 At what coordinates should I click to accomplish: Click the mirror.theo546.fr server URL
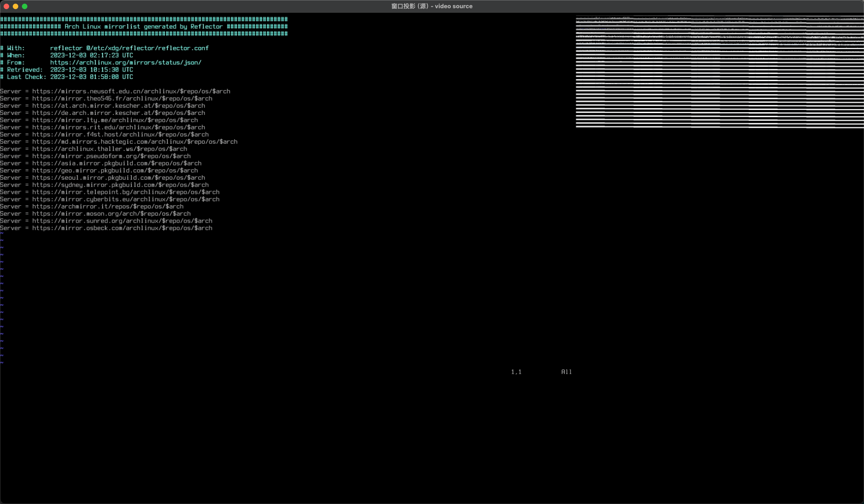tap(122, 99)
